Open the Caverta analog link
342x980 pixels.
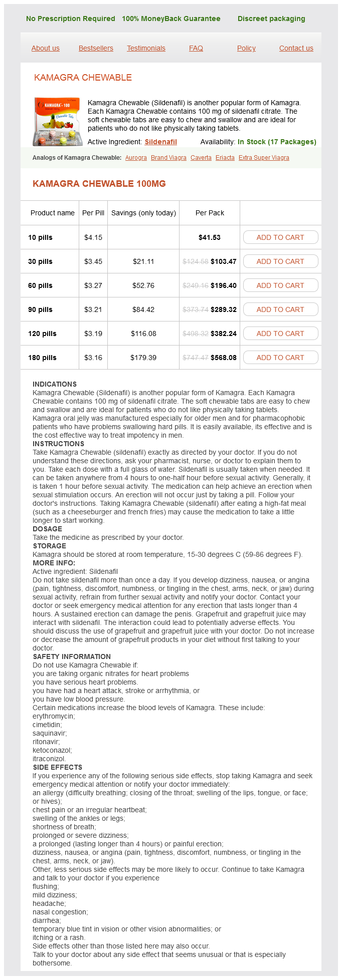coord(201,158)
